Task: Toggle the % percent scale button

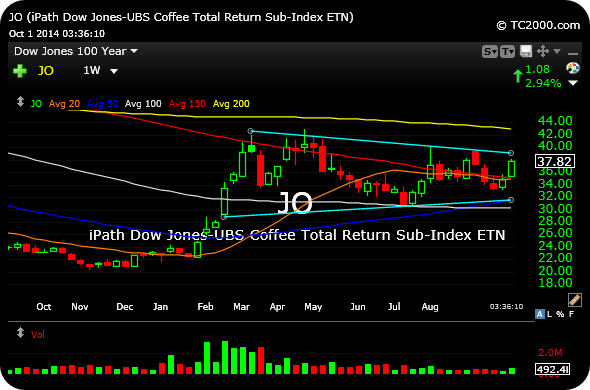Action: pyautogui.click(x=560, y=314)
